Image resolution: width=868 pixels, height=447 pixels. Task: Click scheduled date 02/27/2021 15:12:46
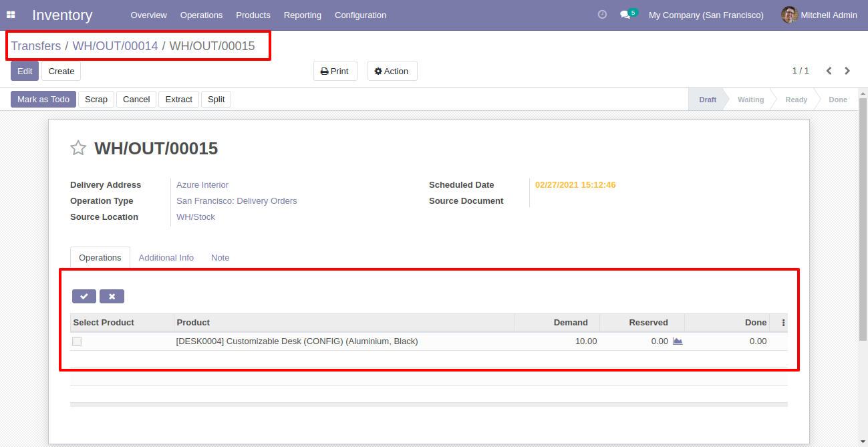pyautogui.click(x=575, y=184)
